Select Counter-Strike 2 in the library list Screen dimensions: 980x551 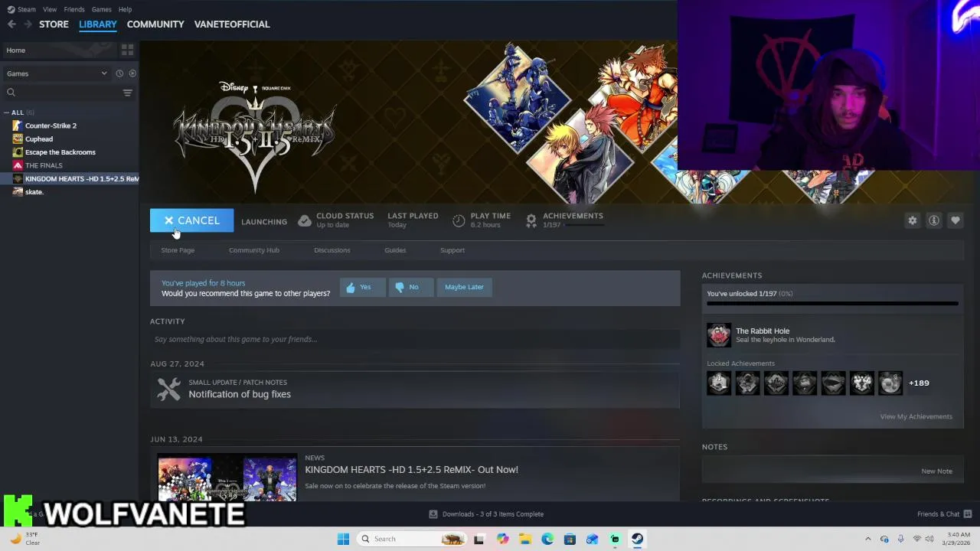(51, 126)
